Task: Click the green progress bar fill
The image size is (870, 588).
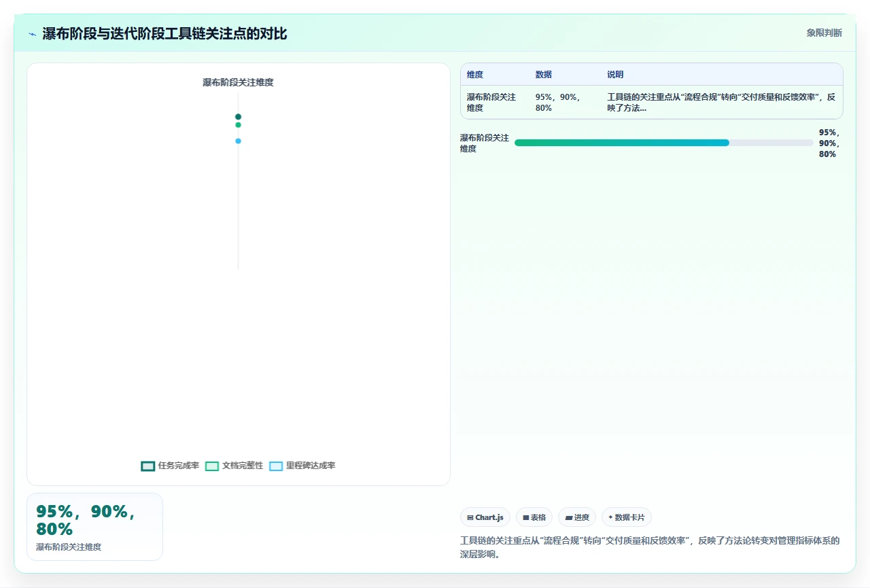Action: click(622, 143)
